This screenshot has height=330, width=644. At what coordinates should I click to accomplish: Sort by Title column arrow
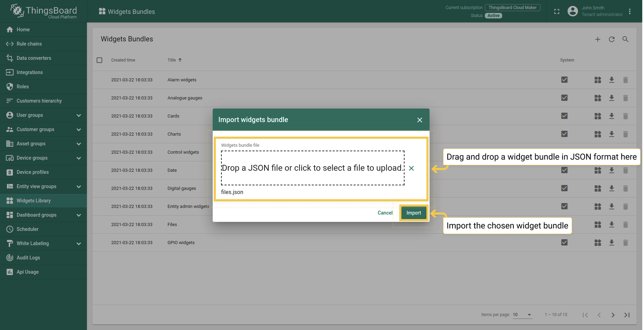[x=180, y=60]
